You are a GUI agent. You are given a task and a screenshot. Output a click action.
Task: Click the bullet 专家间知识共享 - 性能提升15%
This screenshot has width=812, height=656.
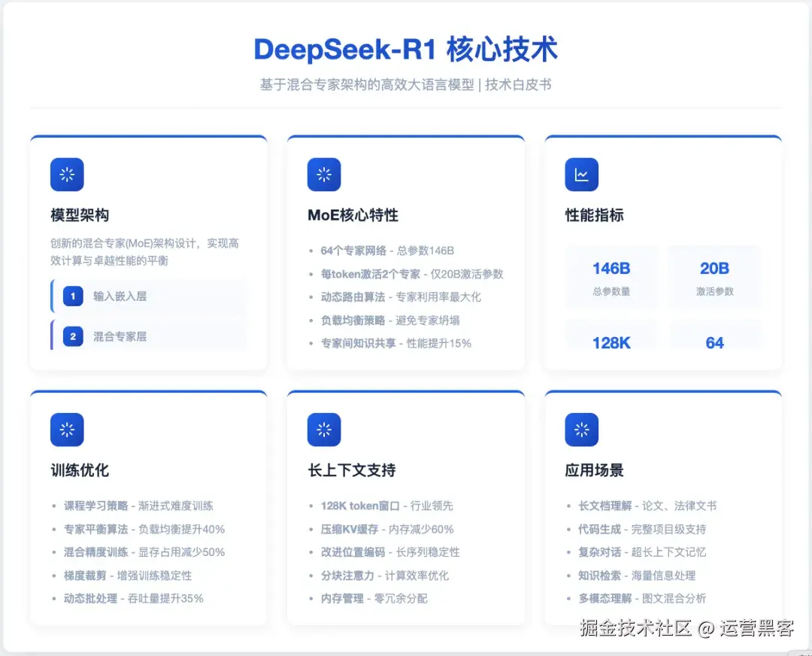[x=395, y=343]
